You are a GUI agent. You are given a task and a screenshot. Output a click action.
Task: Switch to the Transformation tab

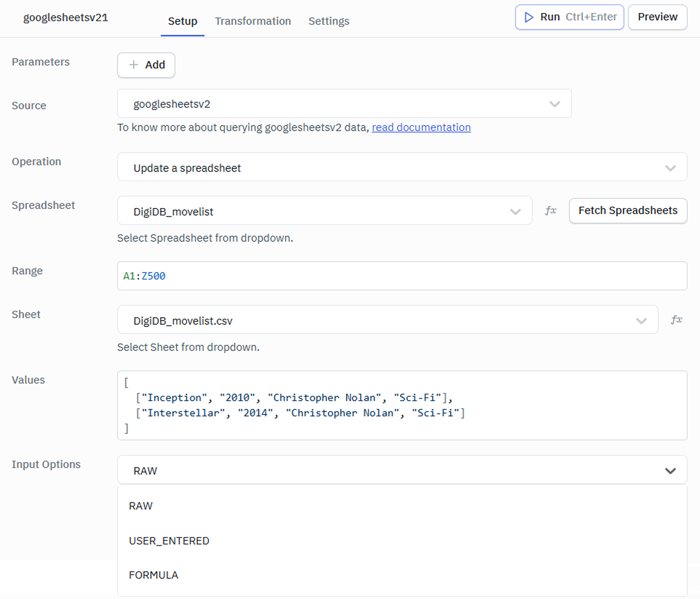253,21
